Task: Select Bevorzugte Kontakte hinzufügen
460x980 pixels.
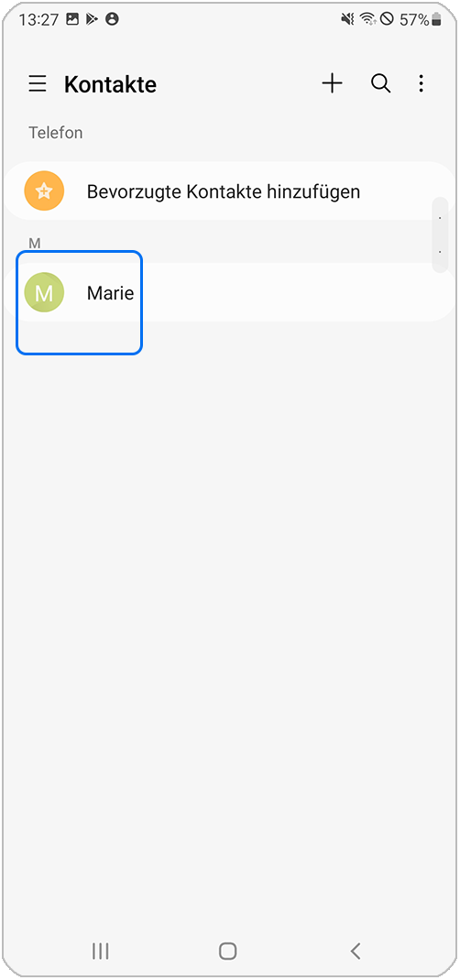Action: tap(223, 191)
